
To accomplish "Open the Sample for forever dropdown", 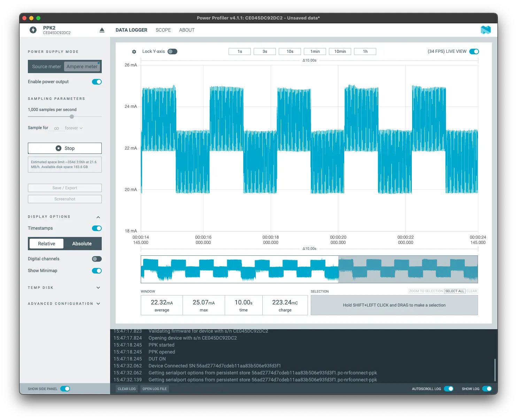I will pos(74,128).
